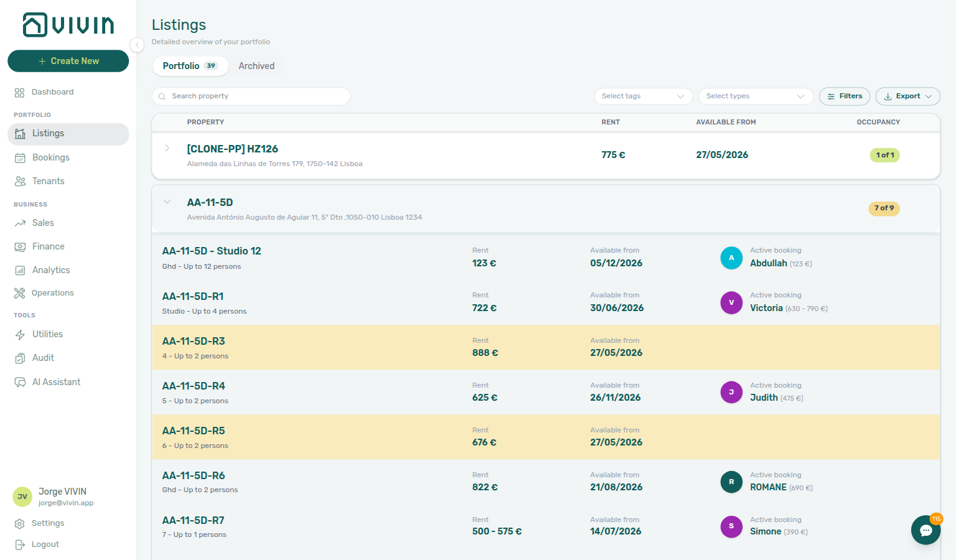Click the Audit clipboard icon

(x=20, y=358)
